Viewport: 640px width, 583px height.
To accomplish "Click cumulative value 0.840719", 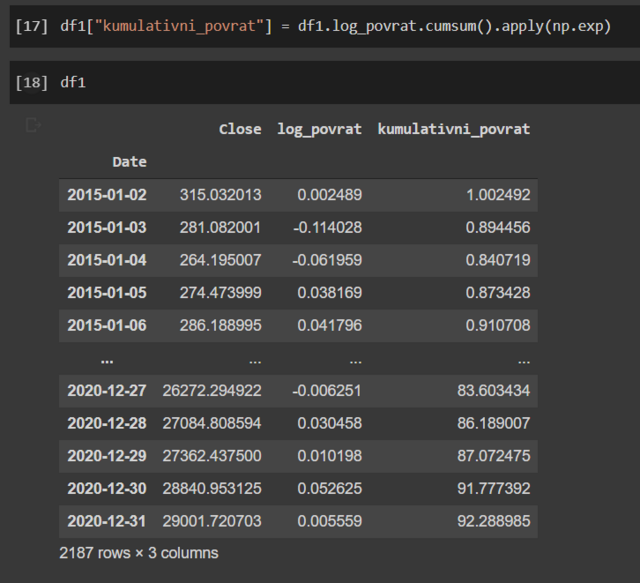I will coord(498,260).
